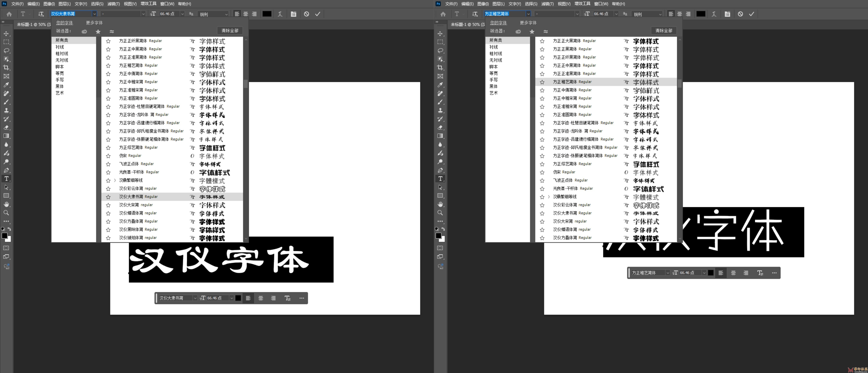This screenshot has height=373, width=868.
Task: Select the Spot Healing Brush in left window
Action: click(x=6, y=93)
